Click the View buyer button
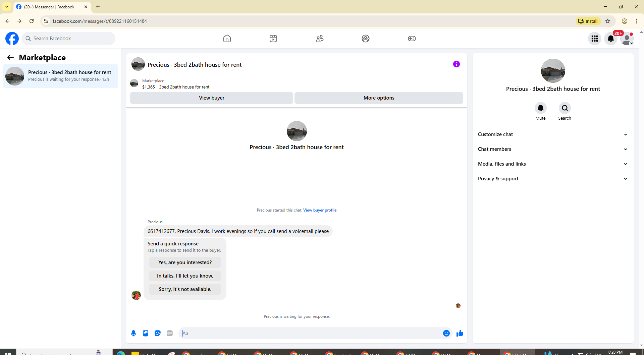The height and width of the screenshot is (355, 644). click(212, 98)
